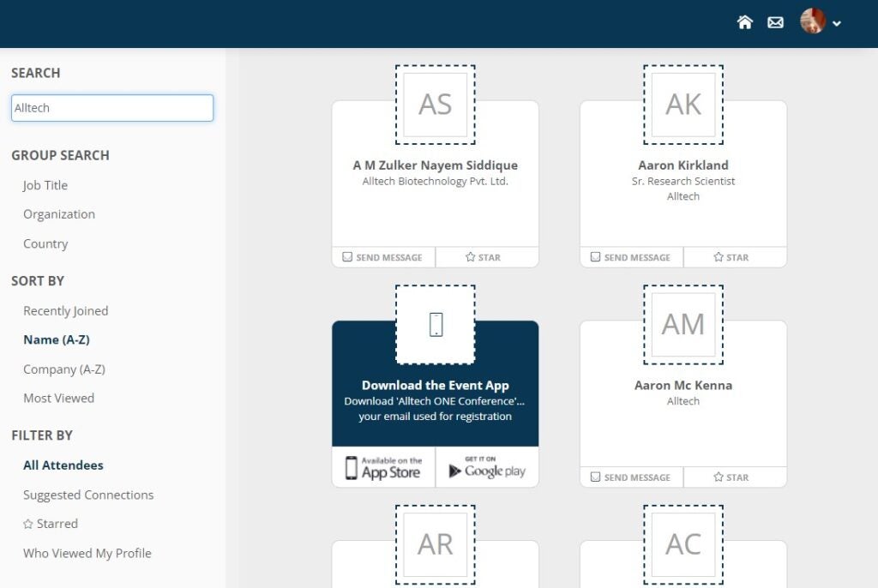Sort attendees by Most Viewed
The image size is (878, 588).
coord(58,399)
